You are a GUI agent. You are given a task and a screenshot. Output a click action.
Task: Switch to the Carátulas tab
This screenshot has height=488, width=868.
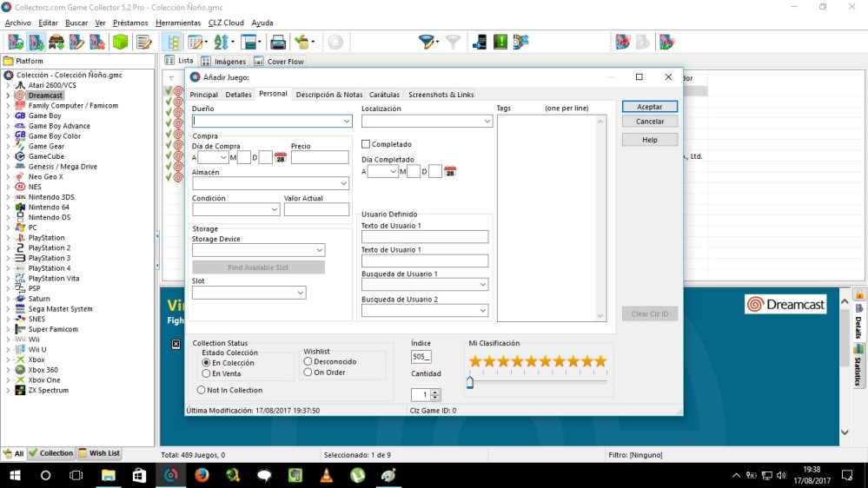(384, 95)
